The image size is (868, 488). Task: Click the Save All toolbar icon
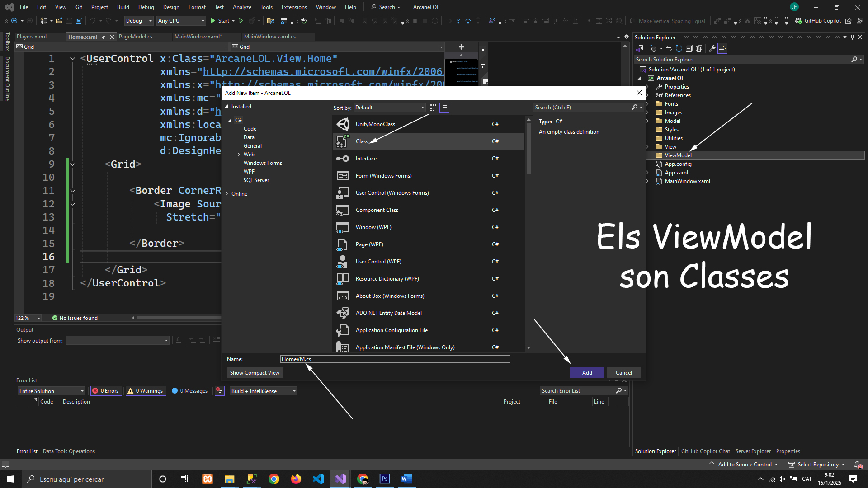coord(79,21)
